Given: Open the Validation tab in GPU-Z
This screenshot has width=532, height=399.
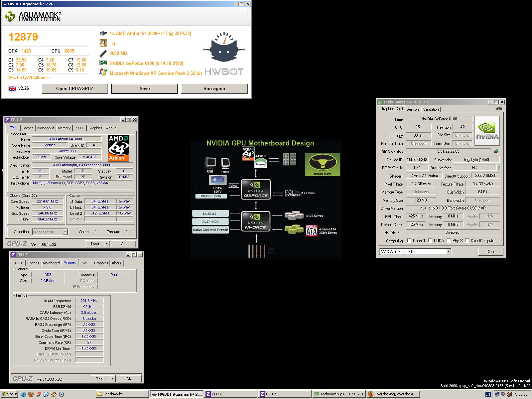Looking at the screenshot, I should click(x=431, y=109).
